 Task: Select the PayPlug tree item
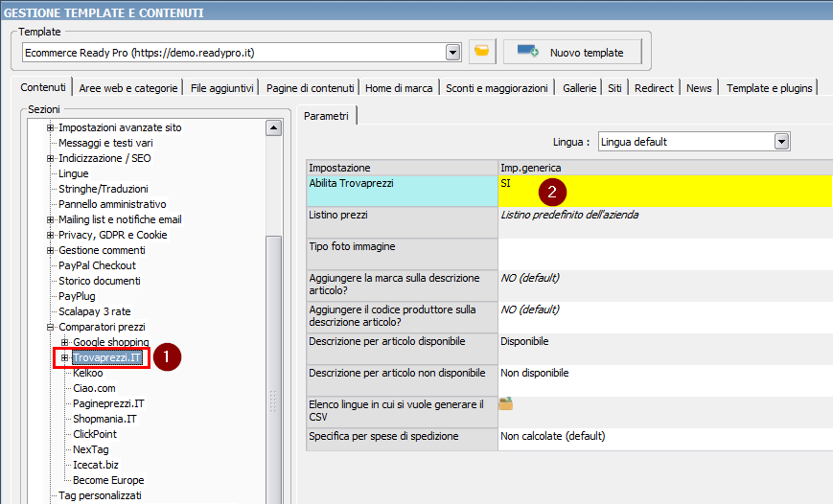click(x=77, y=296)
